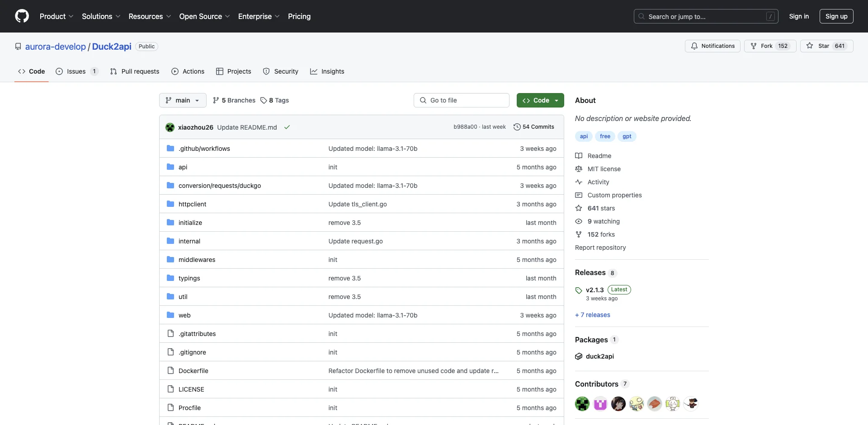
Task: Click the tag icon beside v2.1.3
Action: point(579,290)
